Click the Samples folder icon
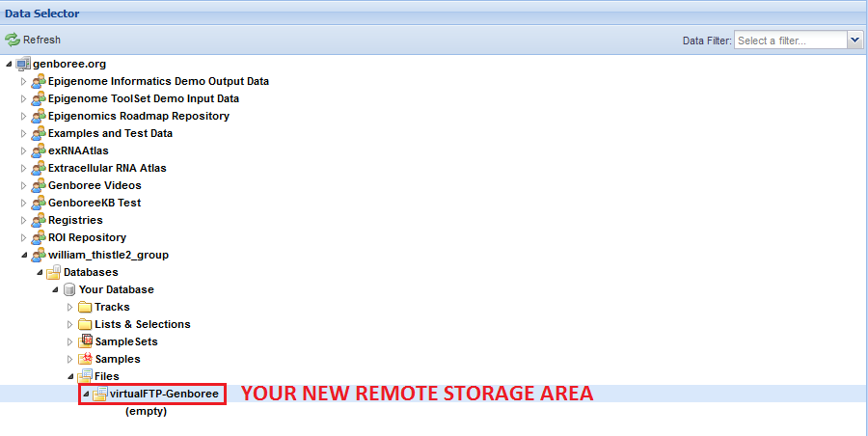868x436 pixels. tap(85, 359)
